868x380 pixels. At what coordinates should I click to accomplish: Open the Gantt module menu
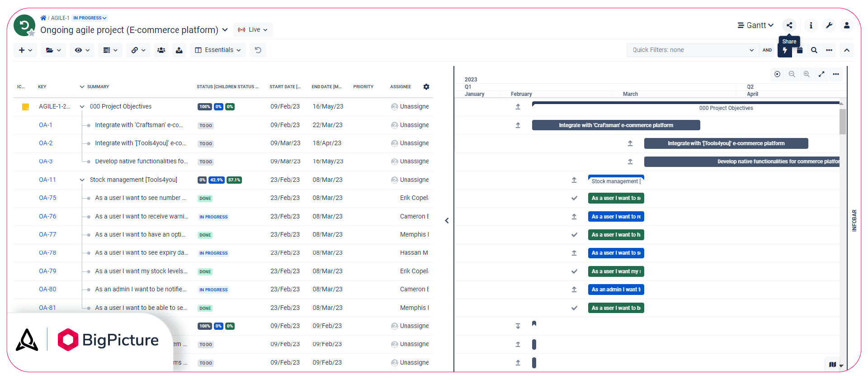755,25
